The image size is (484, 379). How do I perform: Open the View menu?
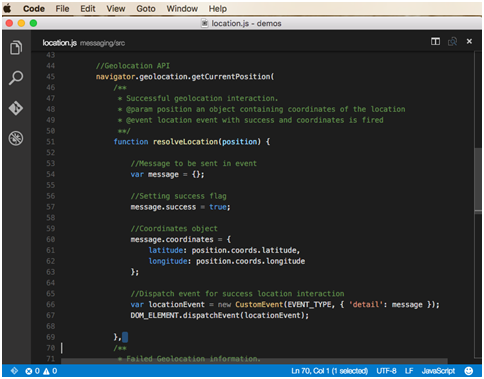click(x=116, y=9)
